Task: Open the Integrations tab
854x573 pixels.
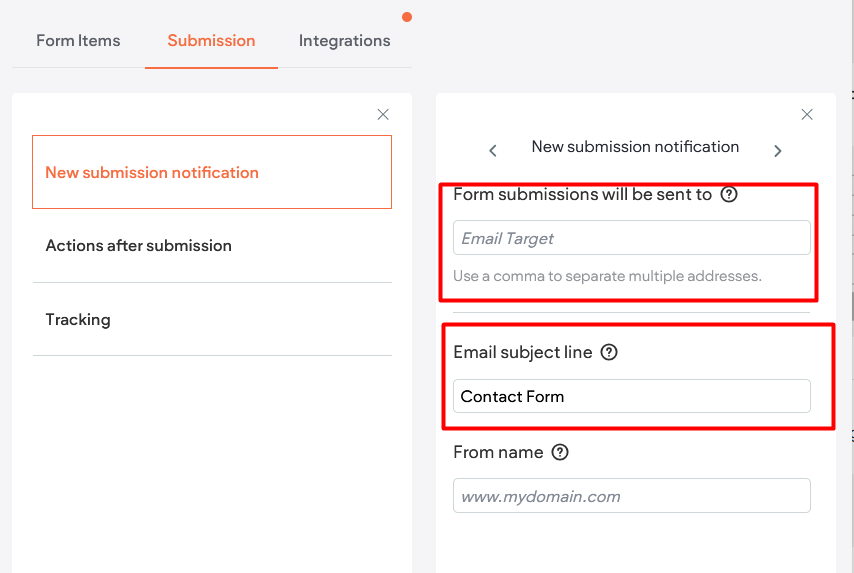Action: click(344, 41)
